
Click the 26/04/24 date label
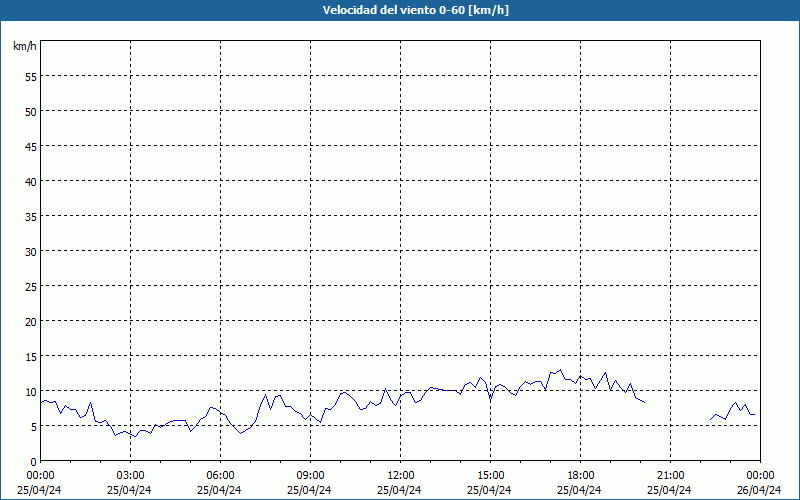coord(759,490)
